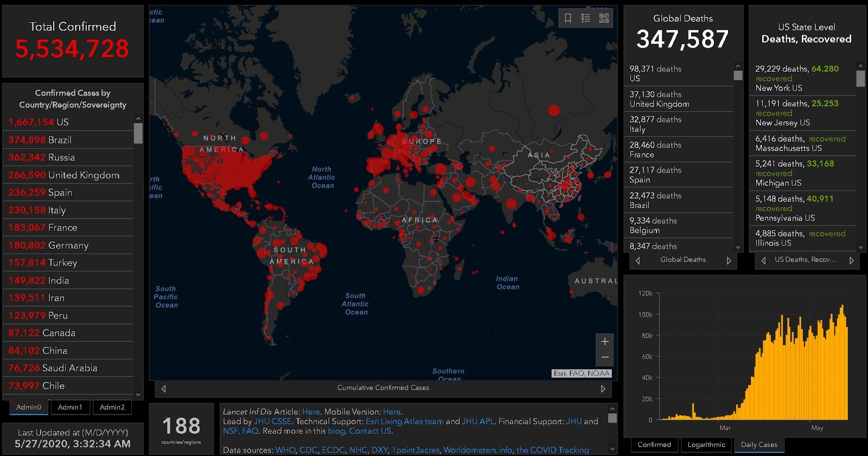Select 1,667,154 US row
Image resolution: width=868 pixels, height=456 pixels.
[x=68, y=122]
